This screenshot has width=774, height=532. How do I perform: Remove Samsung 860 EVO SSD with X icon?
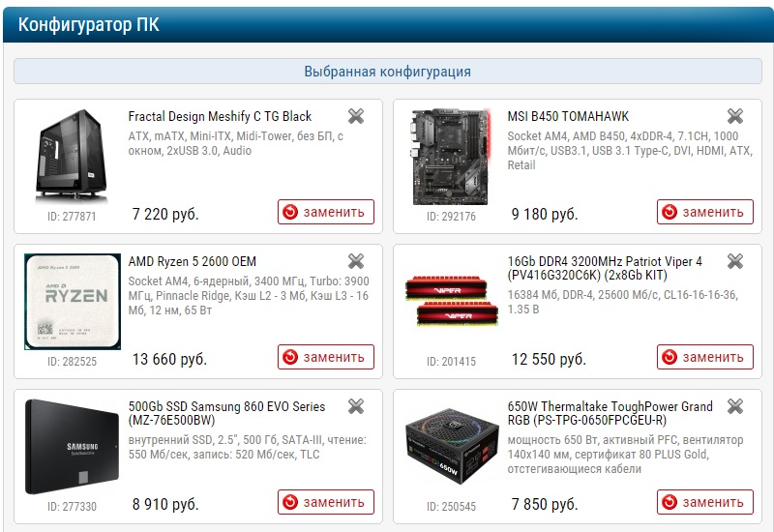coord(355,406)
